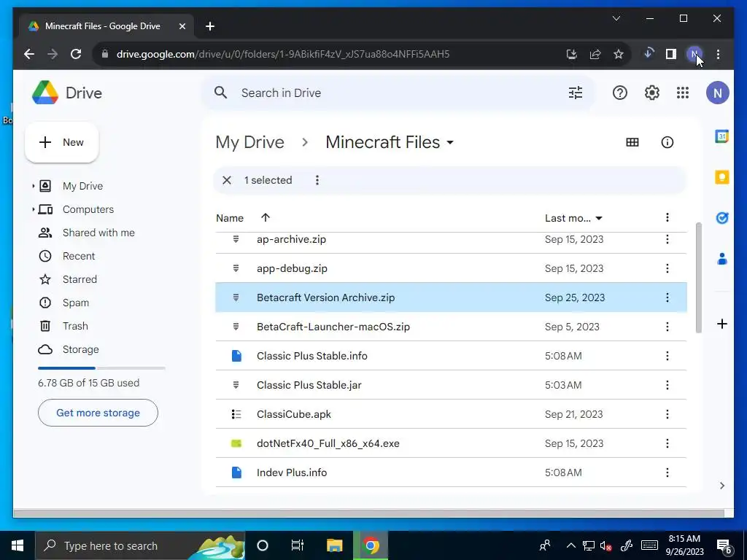
Task: Open more actions for Classic Plus Stable.jar
Action: [667, 385]
